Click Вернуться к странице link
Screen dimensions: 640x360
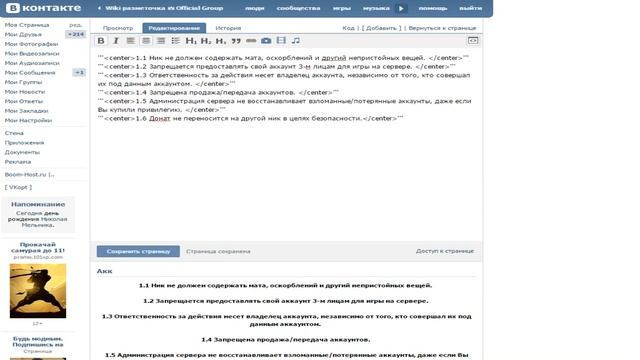click(x=442, y=28)
